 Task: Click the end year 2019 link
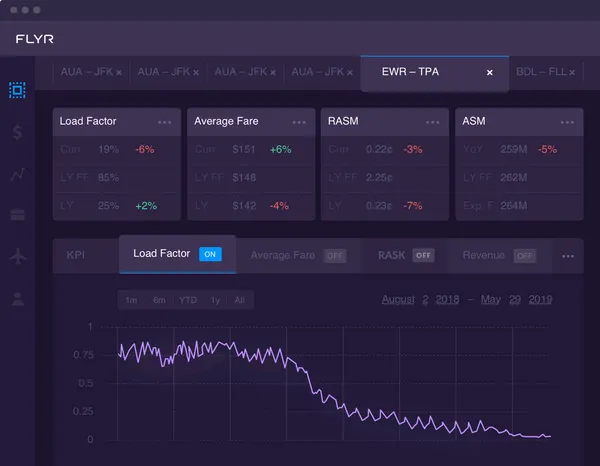[x=540, y=299]
